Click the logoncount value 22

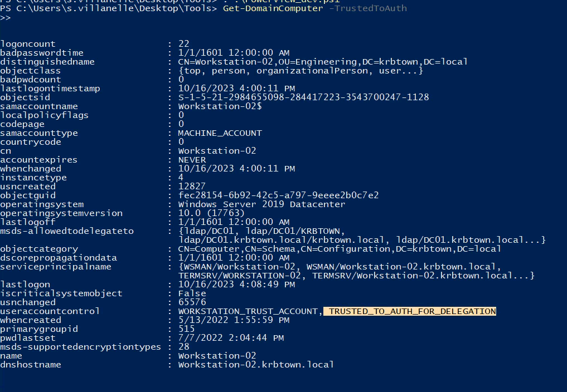(x=183, y=44)
